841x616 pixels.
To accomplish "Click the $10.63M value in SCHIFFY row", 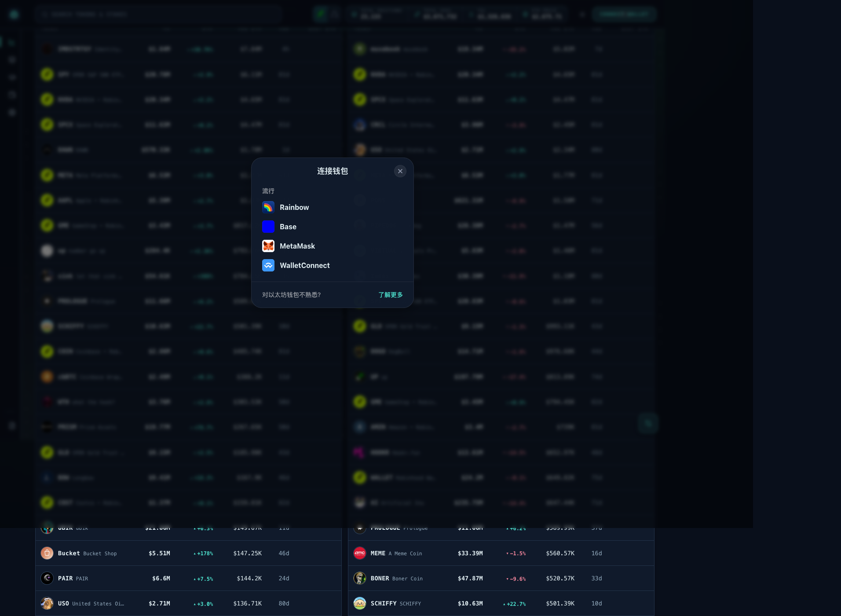I will [x=470, y=604].
